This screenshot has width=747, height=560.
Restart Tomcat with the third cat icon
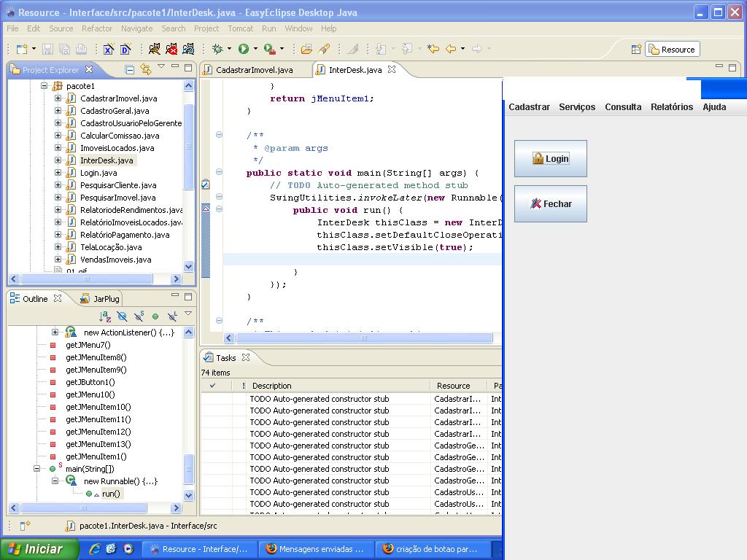pyautogui.click(x=189, y=49)
